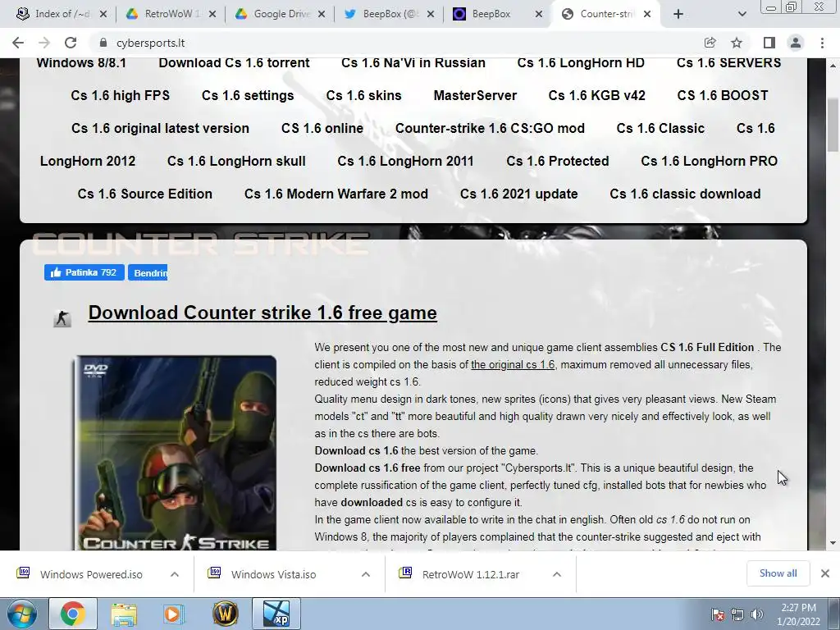Open Cs 1.6 classic download link
The image size is (840, 630).
(x=685, y=194)
